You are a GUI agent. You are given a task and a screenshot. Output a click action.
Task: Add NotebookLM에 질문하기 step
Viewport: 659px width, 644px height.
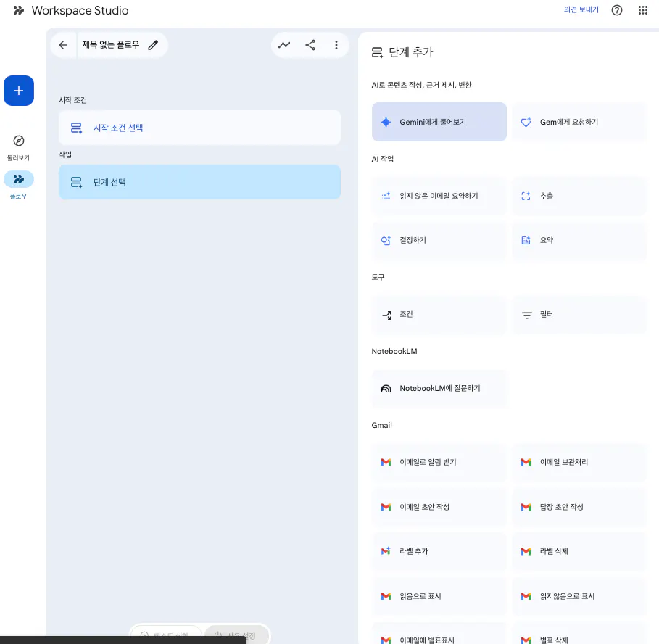[x=439, y=389]
